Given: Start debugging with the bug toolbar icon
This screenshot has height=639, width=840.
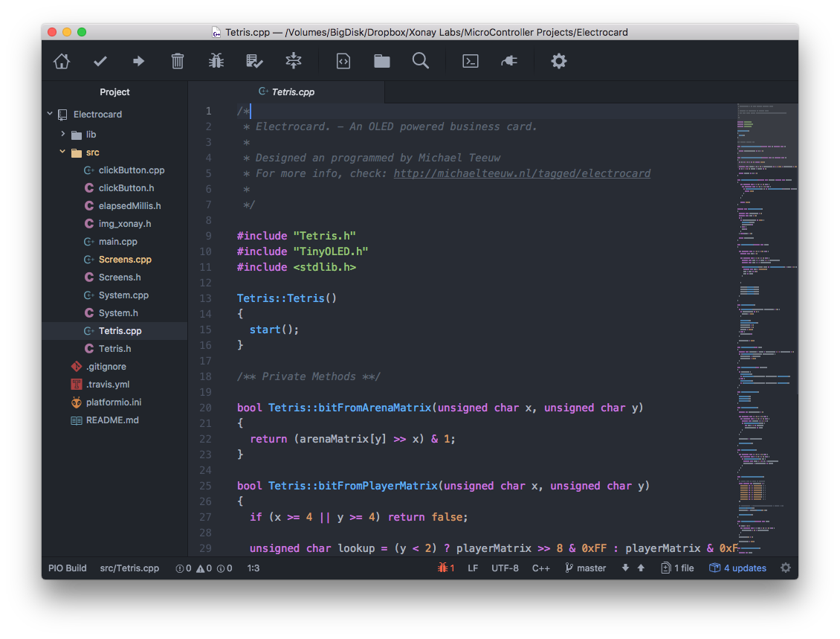Looking at the screenshot, I should coord(216,61).
